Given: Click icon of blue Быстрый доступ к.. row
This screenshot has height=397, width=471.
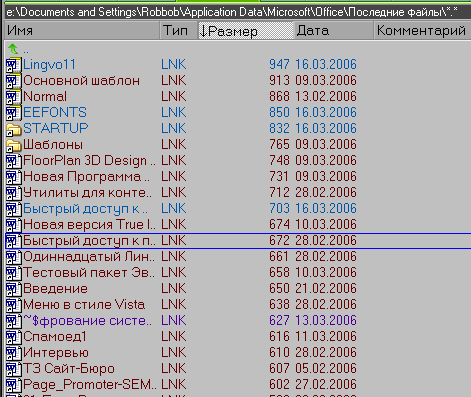Looking at the screenshot, I should coord(13,209).
